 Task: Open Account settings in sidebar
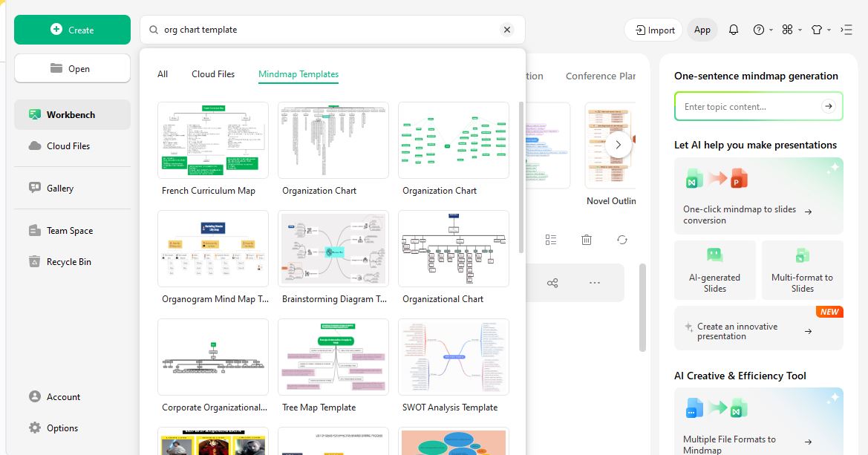(x=72, y=397)
